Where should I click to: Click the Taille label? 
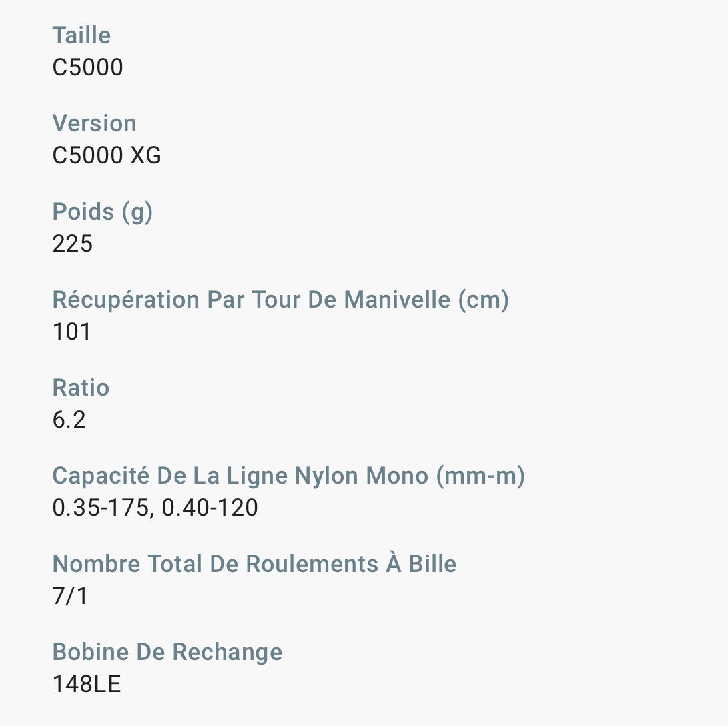click(81, 35)
